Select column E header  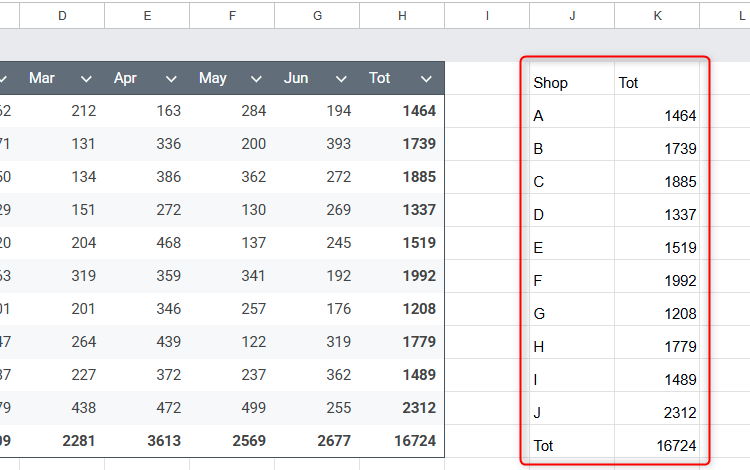(147, 14)
